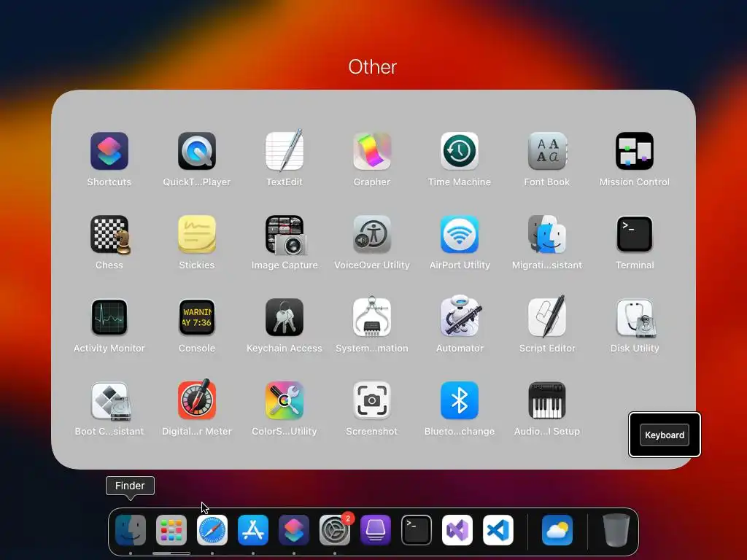Click Launchpad in the Dock

click(171, 530)
